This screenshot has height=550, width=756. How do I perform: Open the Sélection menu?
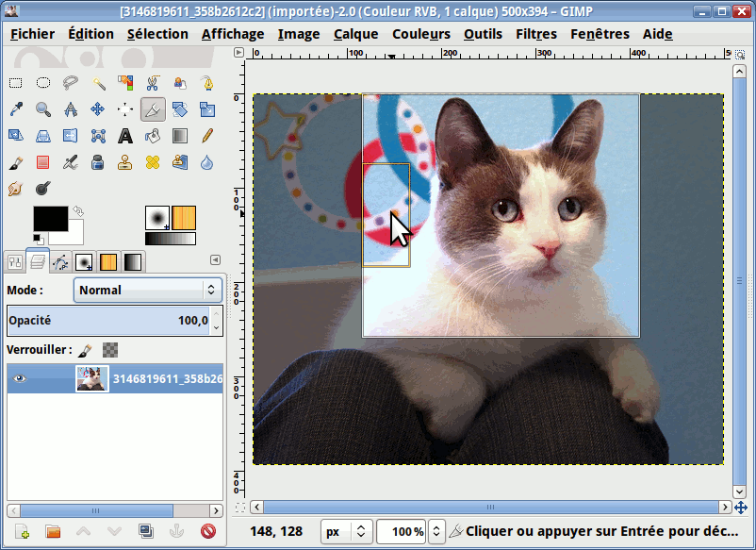tap(157, 34)
